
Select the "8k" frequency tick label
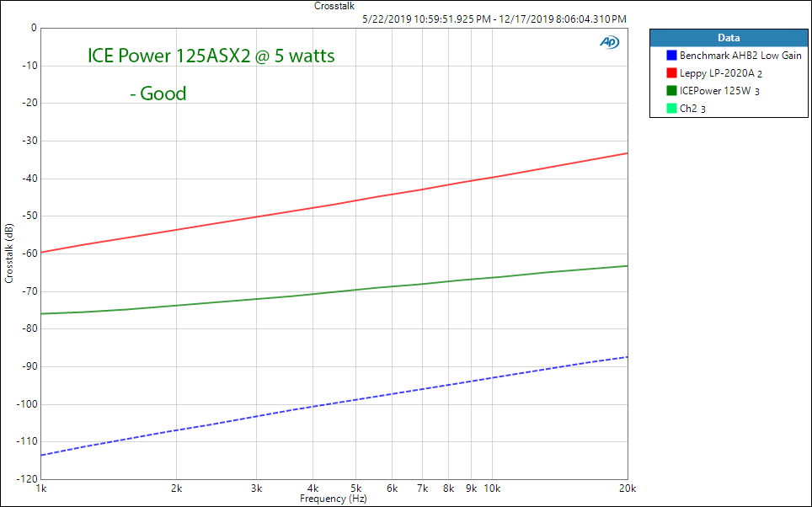tap(448, 488)
